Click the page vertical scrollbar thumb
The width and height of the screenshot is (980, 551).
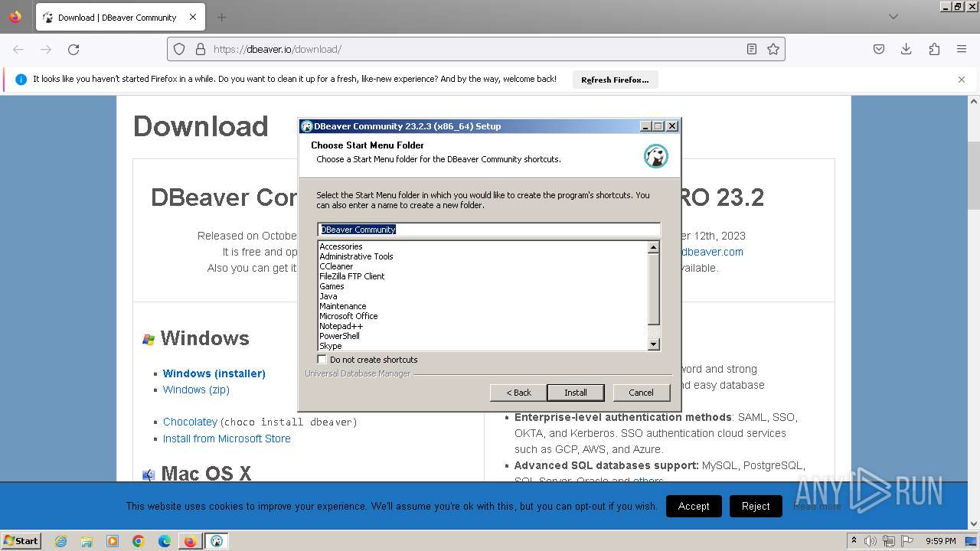[974, 175]
